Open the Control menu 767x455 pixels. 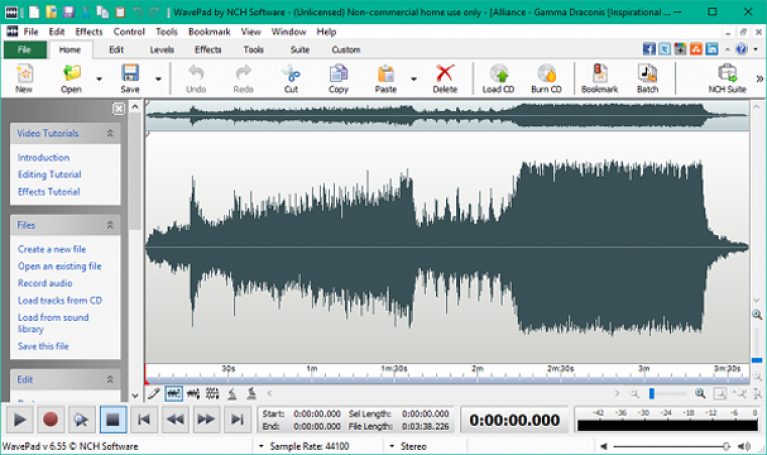click(129, 32)
